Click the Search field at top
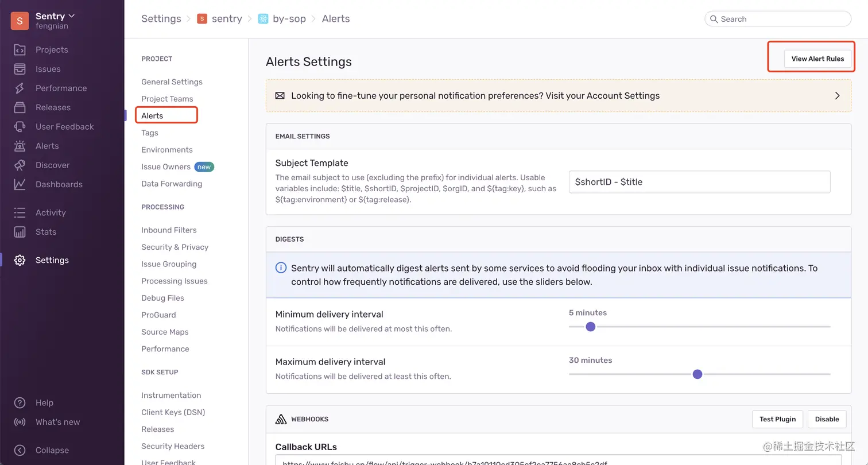The height and width of the screenshot is (465, 868). click(x=777, y=19)
